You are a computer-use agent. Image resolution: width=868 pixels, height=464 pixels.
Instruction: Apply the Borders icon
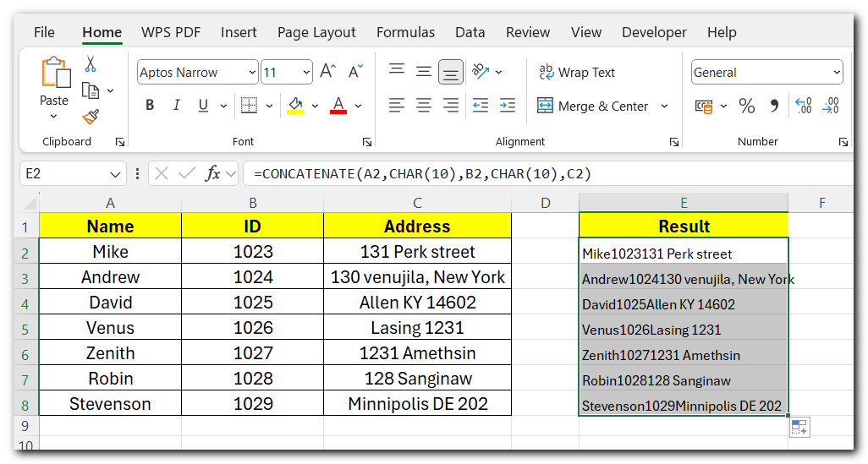click(249, 105)
